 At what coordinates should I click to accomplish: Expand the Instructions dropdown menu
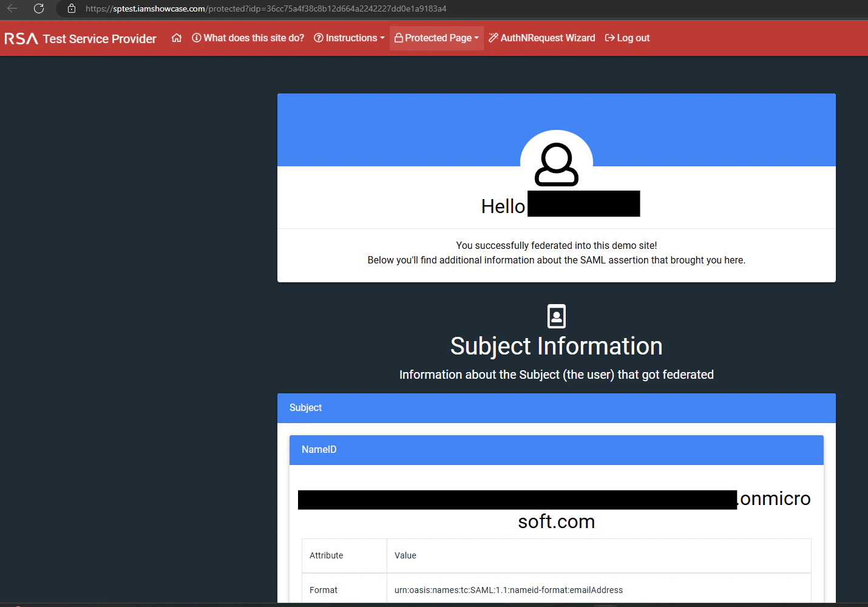(349, 38)
